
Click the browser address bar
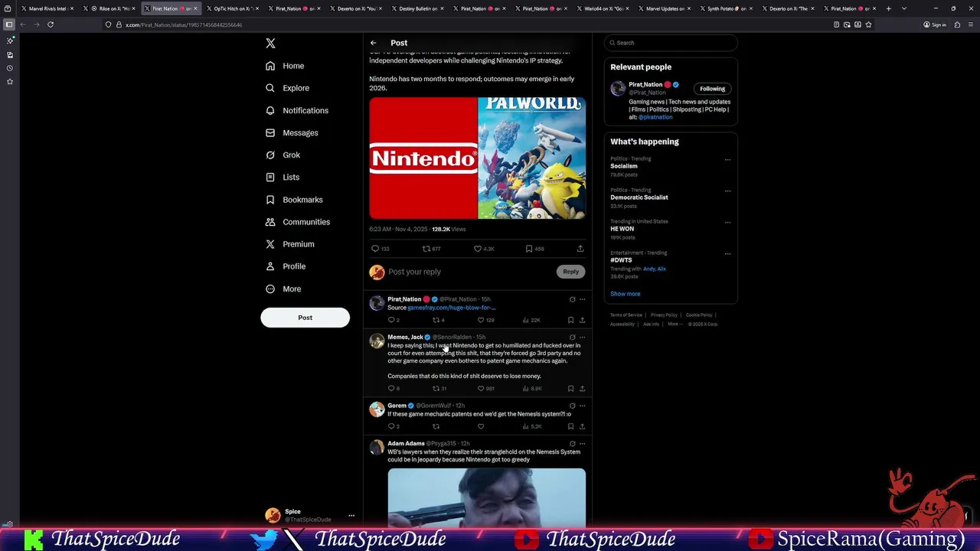tap(467, 24)
